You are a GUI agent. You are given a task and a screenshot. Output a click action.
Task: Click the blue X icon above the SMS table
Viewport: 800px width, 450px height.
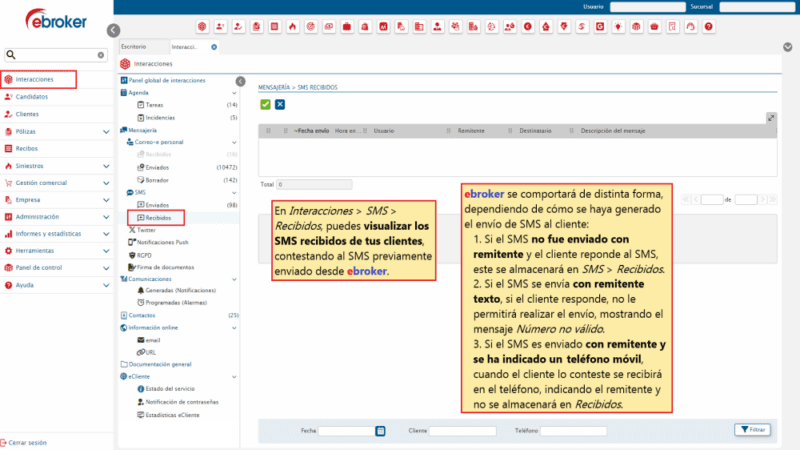click(x=280, y=104)
